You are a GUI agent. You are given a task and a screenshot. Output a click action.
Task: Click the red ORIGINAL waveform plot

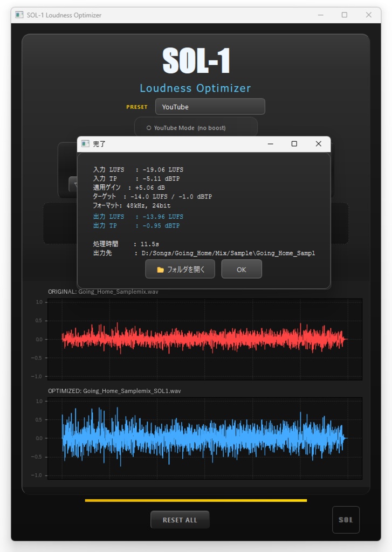tap(205, 339)
